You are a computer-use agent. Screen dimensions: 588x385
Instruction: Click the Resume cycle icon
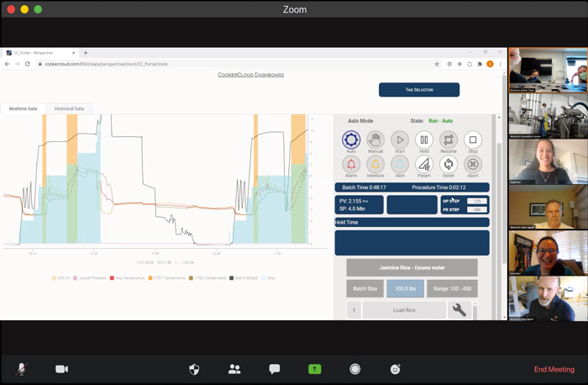tap(449, 140)
